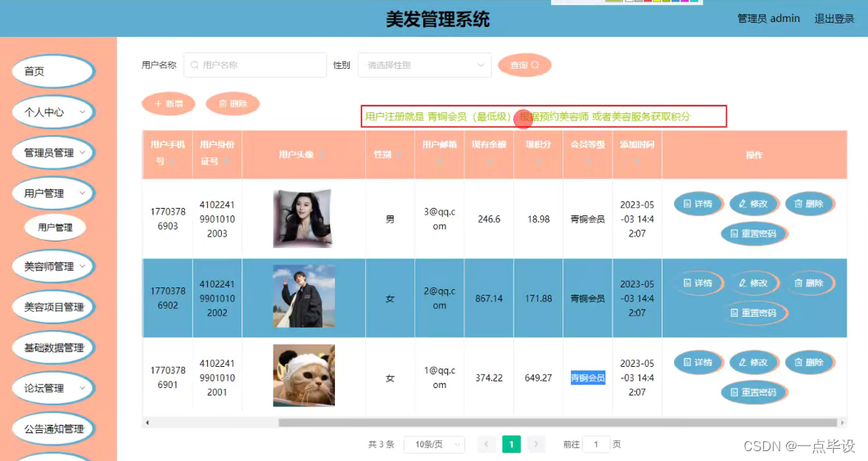Sort by 用户身份证号 column header
Screen dimensions: 868x461
[217, 153]
